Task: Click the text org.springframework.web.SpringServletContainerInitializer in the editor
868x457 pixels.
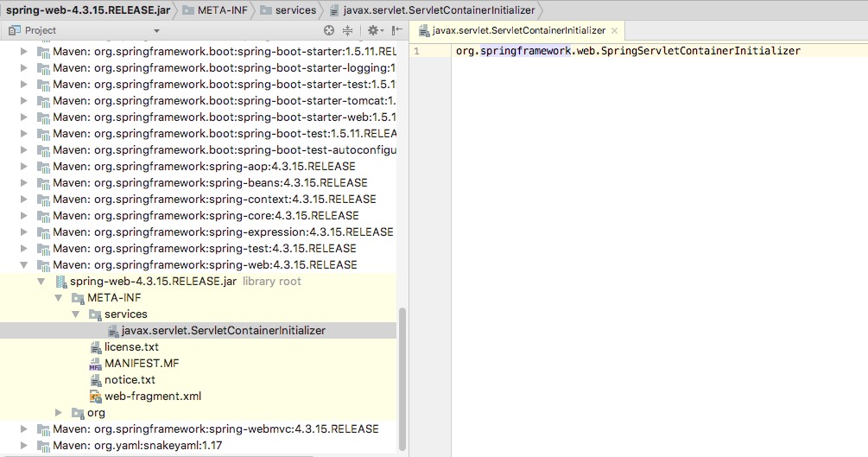Action: coord(628,51)
